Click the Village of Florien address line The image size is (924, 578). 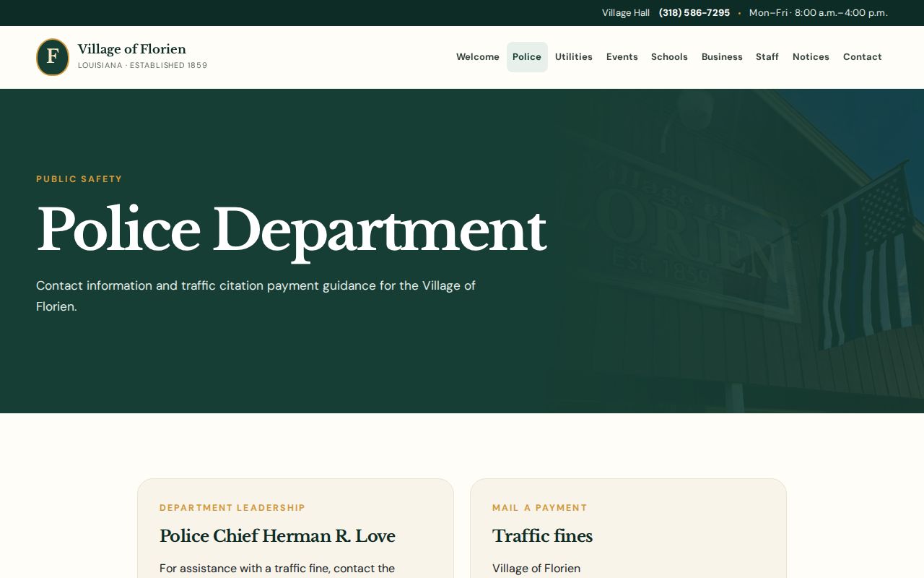(536, 569)
